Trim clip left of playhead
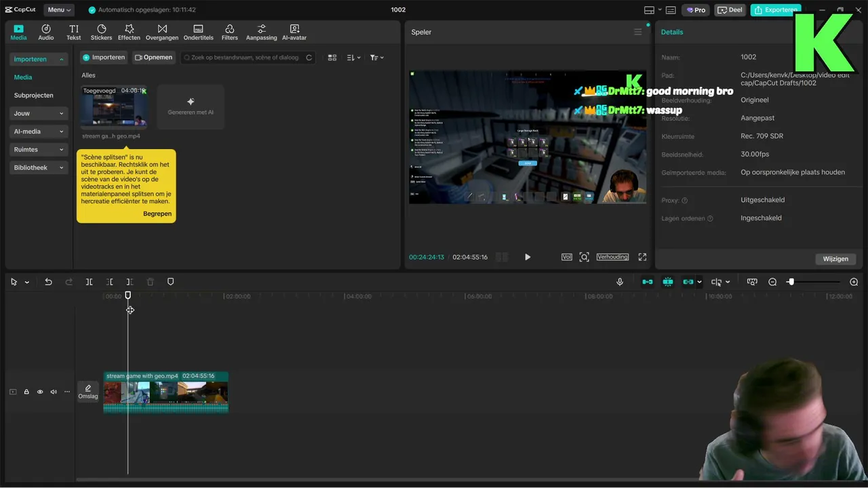This screenshot has width=868, height=488. [x=110, y=282]
